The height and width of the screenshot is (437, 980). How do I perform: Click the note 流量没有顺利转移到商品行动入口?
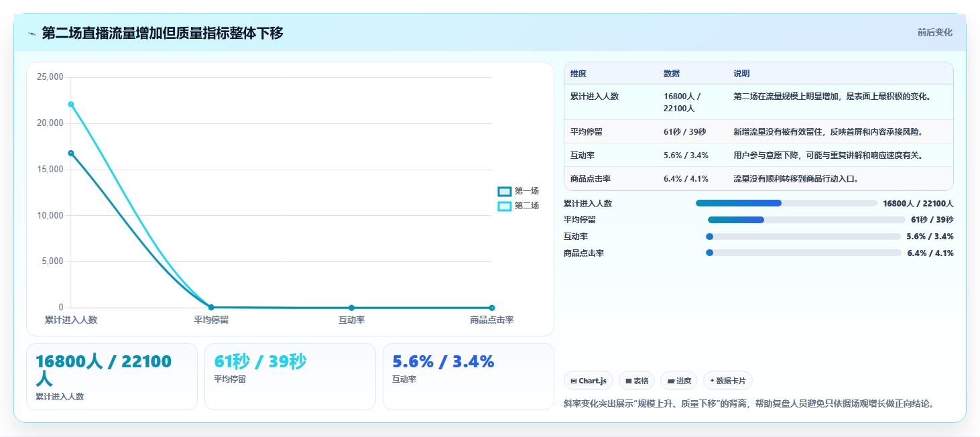click(x=796, y=179)
